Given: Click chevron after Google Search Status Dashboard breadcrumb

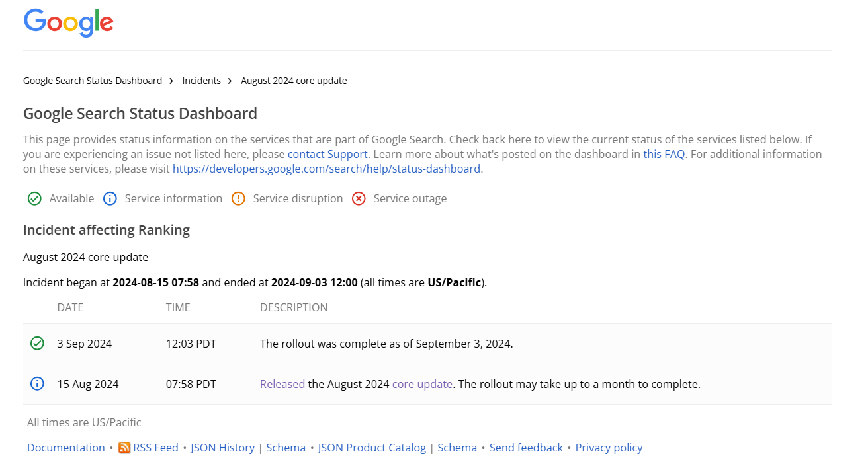Looking at the screenshot, I should (171, 81).
